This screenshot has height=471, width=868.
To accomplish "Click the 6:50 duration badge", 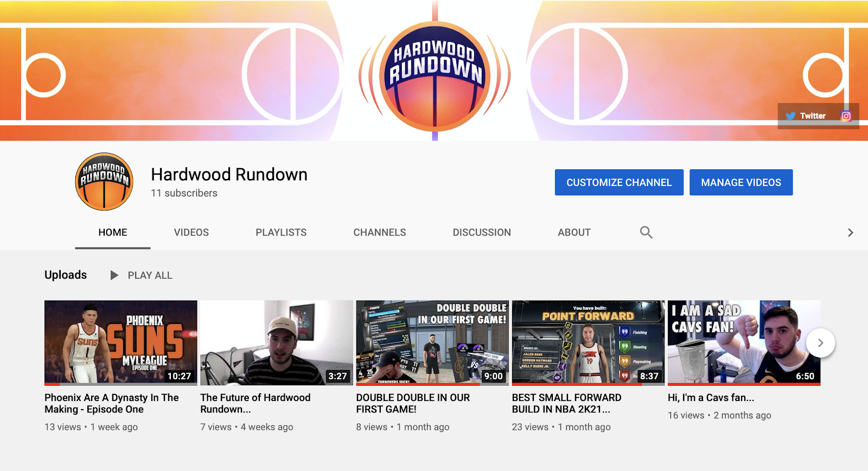I will click(805, 376).
